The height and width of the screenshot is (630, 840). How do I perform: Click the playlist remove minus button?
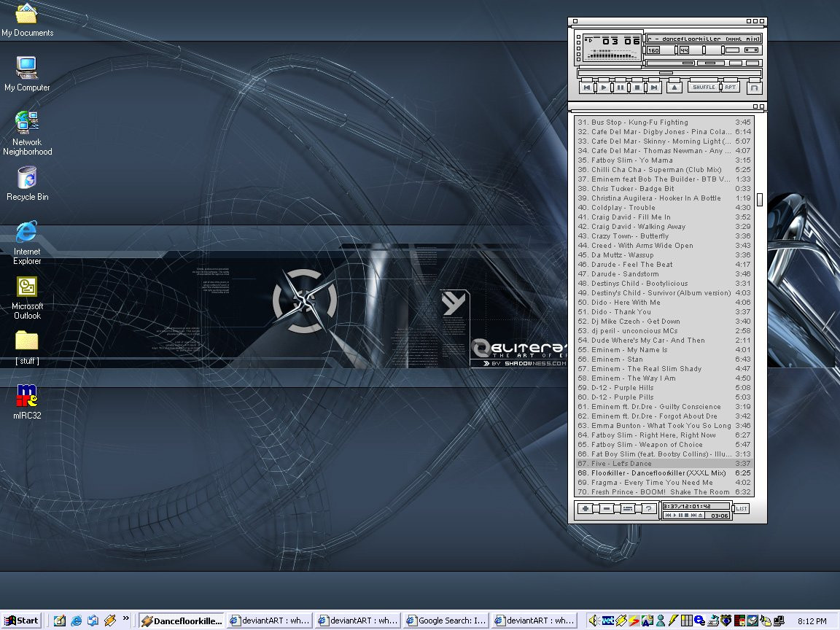point(607,508)
